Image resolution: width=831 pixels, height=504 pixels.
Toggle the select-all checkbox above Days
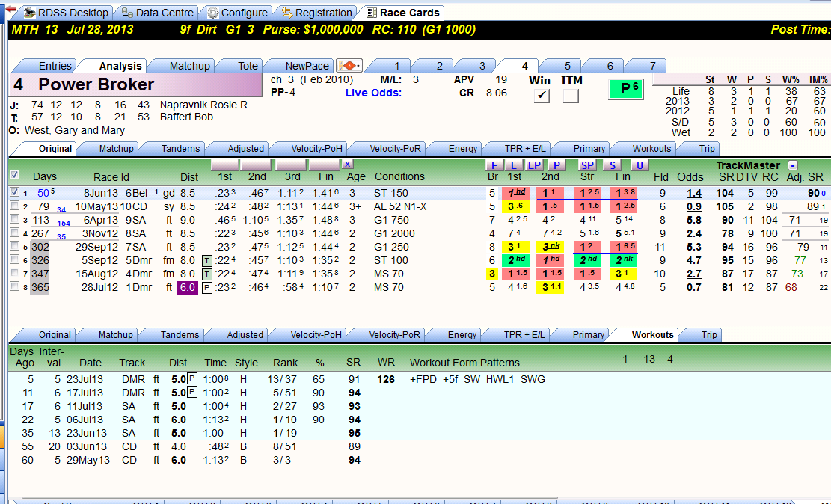[15, 175]
